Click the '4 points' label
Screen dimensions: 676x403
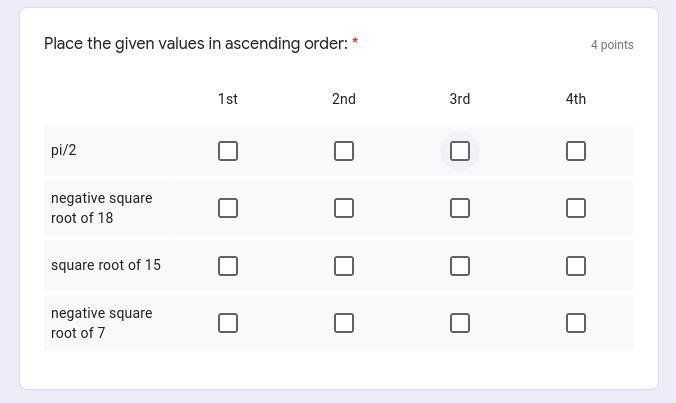point(612,45)
